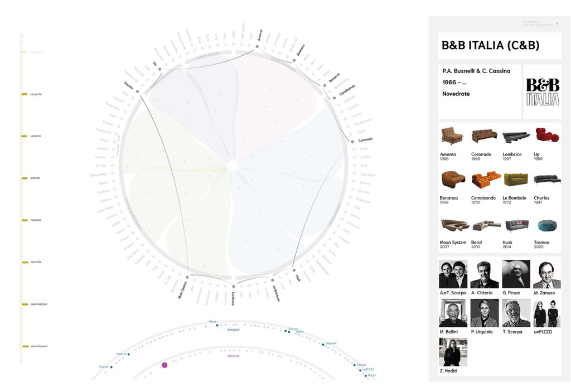
Task: Click the play arrow icon at top right
Action: point(557,23)
